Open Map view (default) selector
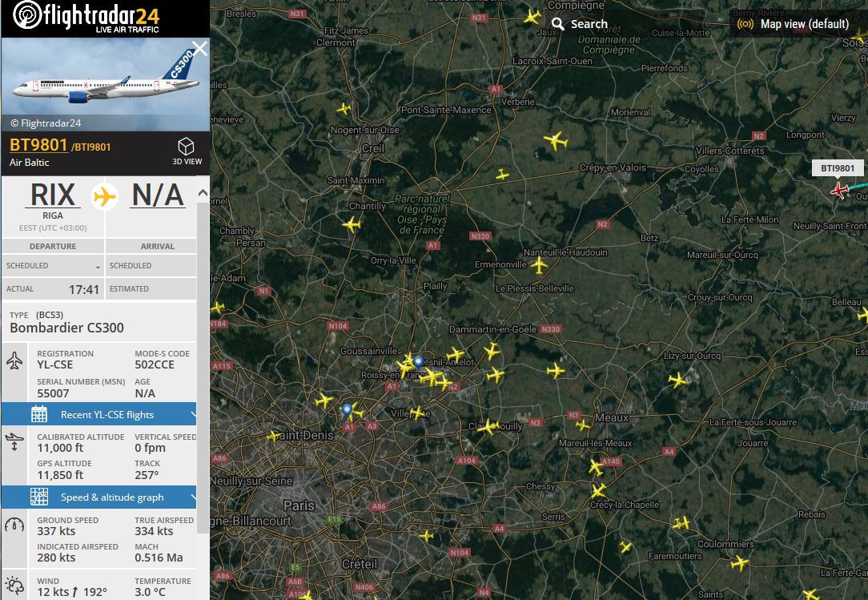Viewport: 868px width, 600px height. point(792,24)
